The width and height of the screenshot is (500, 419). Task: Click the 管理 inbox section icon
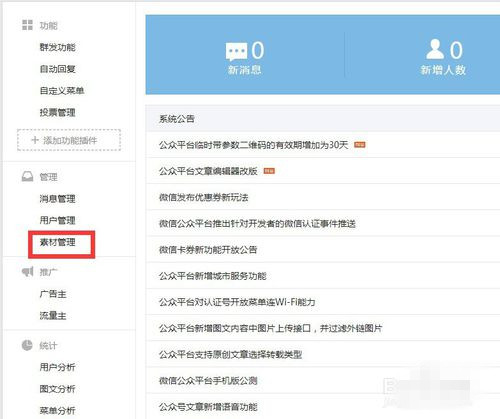tap(27, 176)
